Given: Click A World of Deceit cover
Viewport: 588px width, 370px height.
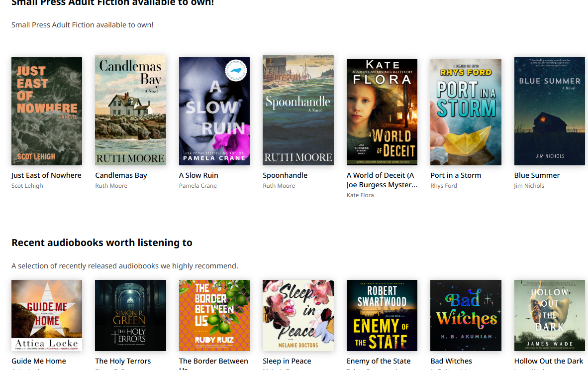Looking at the screenshot, I should 382,112.
